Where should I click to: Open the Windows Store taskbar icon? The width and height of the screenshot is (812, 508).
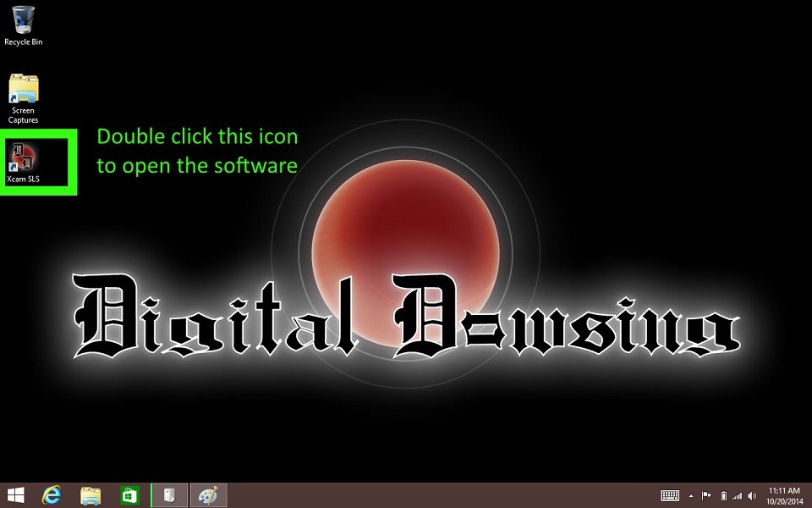[129, 495]
